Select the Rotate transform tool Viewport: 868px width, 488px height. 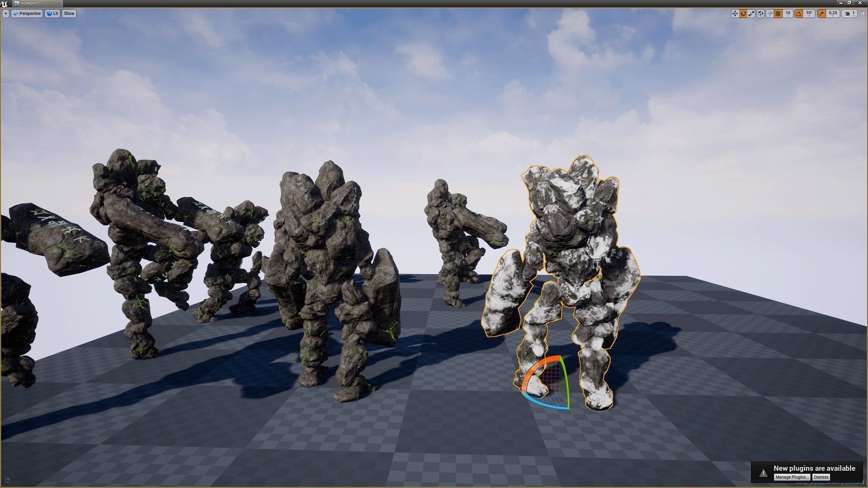click(x=743, y=14)
